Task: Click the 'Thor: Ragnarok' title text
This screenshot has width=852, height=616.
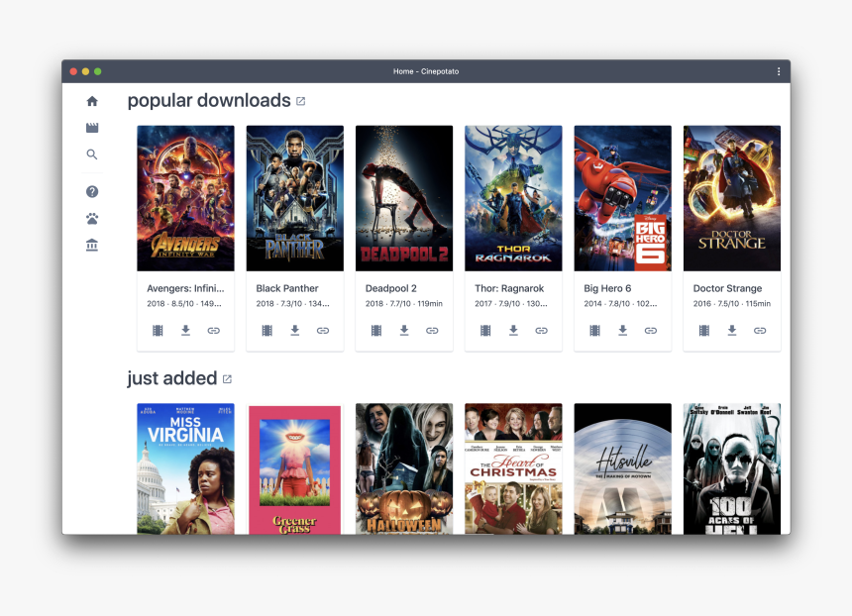Action: point(509,288)
